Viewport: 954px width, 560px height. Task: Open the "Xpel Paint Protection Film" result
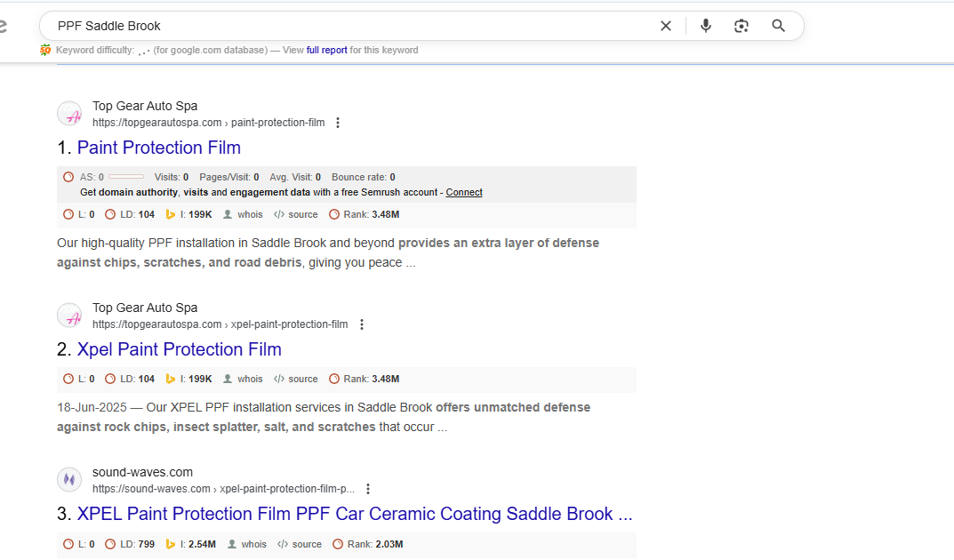pos(179,349)
